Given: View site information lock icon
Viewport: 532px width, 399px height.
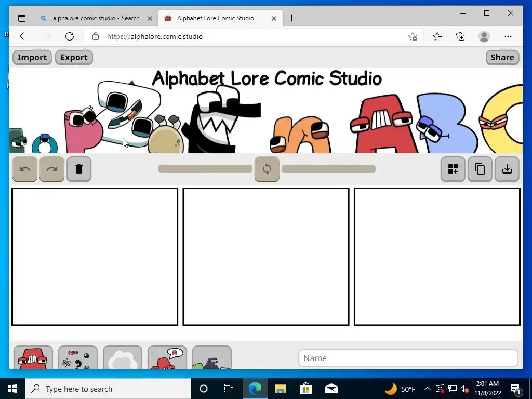Looking at the screenshot, I should point(96,36).
